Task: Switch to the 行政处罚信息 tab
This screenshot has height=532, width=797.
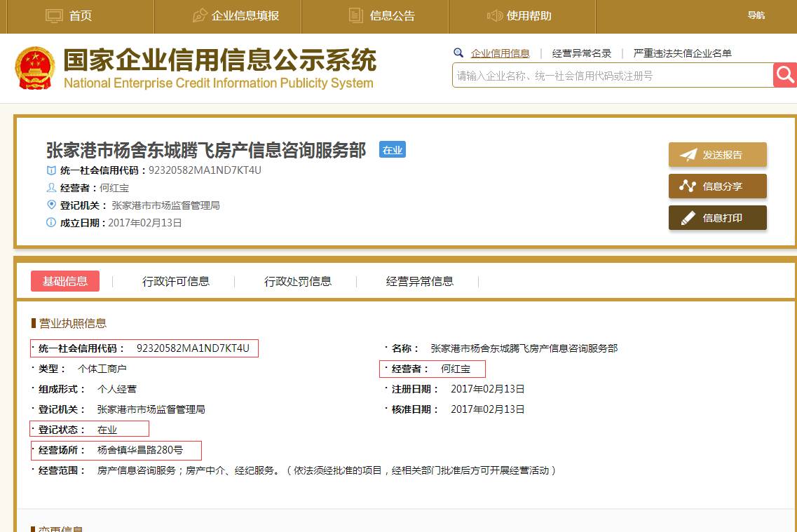Action: [x=298, y=281]
